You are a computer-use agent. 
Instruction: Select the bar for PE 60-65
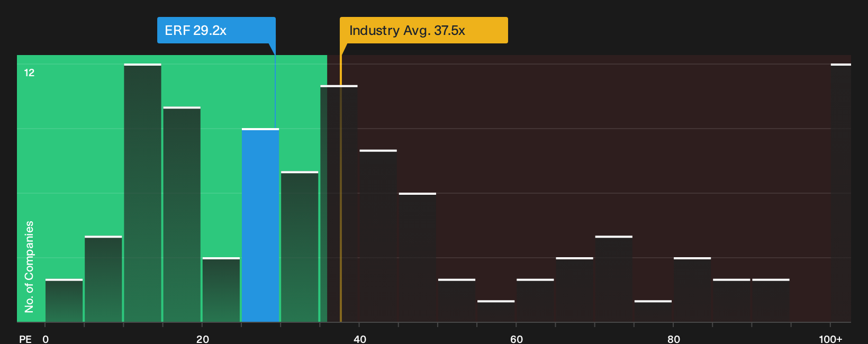coord(535,300)
